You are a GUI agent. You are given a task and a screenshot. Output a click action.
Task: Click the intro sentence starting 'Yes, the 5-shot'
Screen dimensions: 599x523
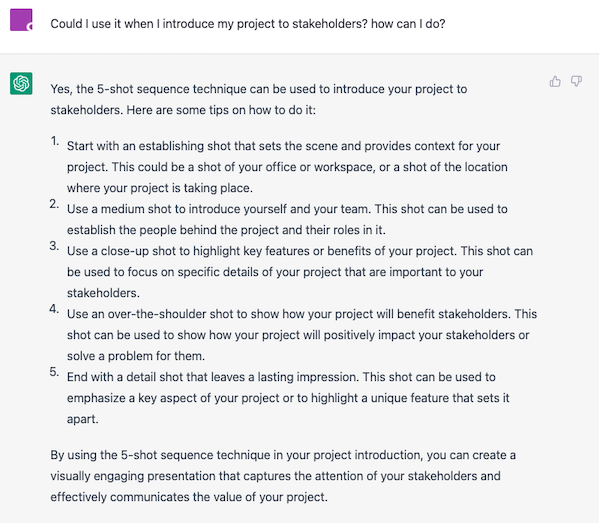259,99
